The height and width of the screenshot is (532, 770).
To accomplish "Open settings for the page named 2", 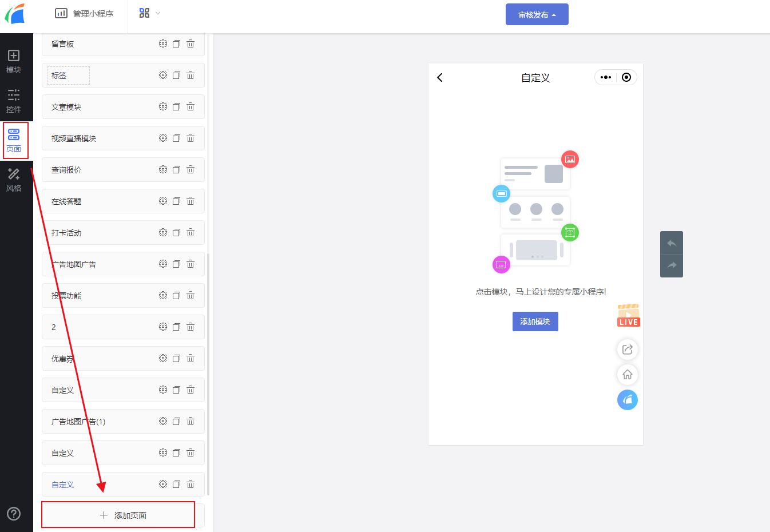I will 163,327.
